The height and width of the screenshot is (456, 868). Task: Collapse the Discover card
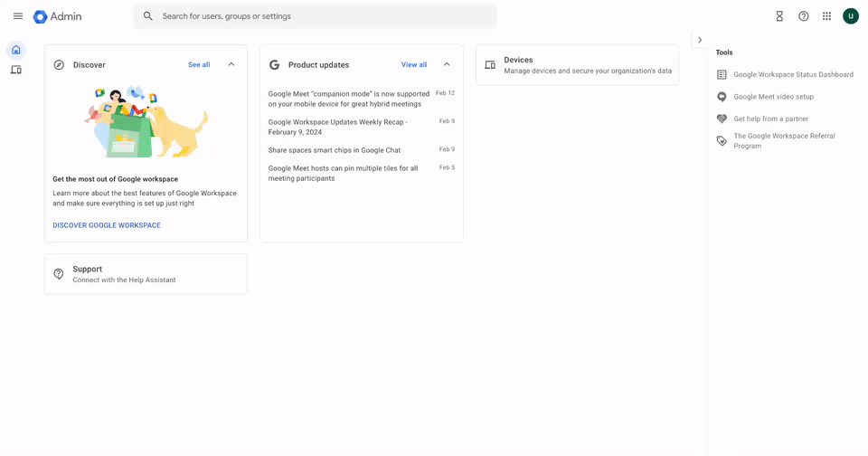pyautogui.click(x=231, y=65)
